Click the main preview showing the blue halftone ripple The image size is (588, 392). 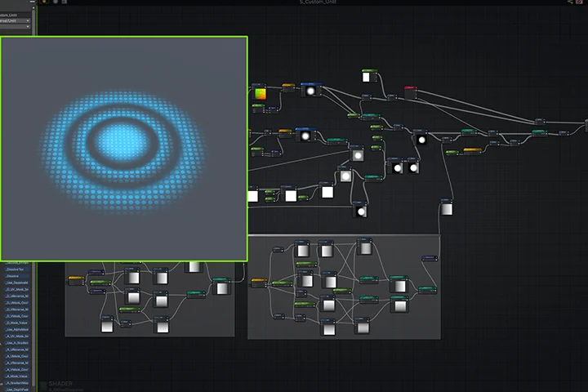124,149
